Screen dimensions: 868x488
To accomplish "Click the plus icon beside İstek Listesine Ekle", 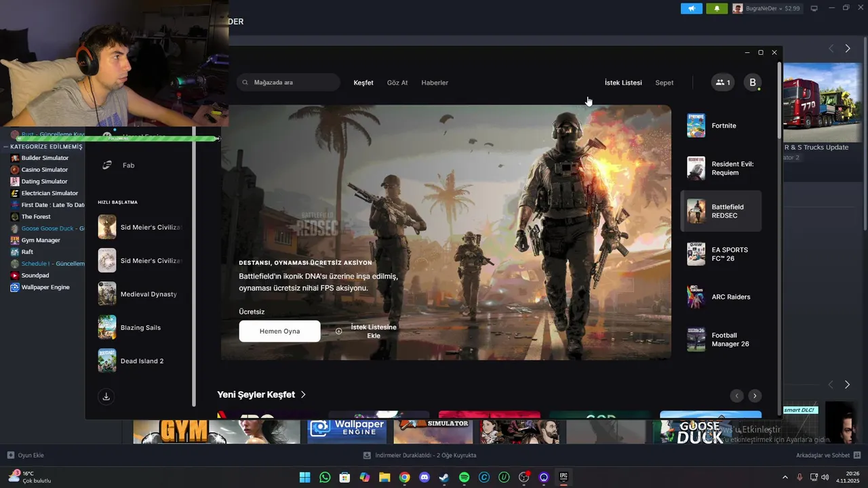I will click(339, 331).
